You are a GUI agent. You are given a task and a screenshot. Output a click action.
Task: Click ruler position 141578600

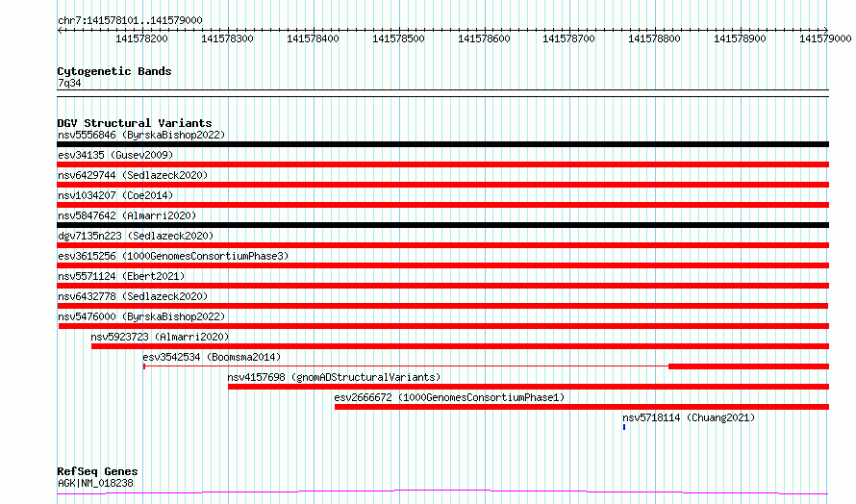click(484, 38)
